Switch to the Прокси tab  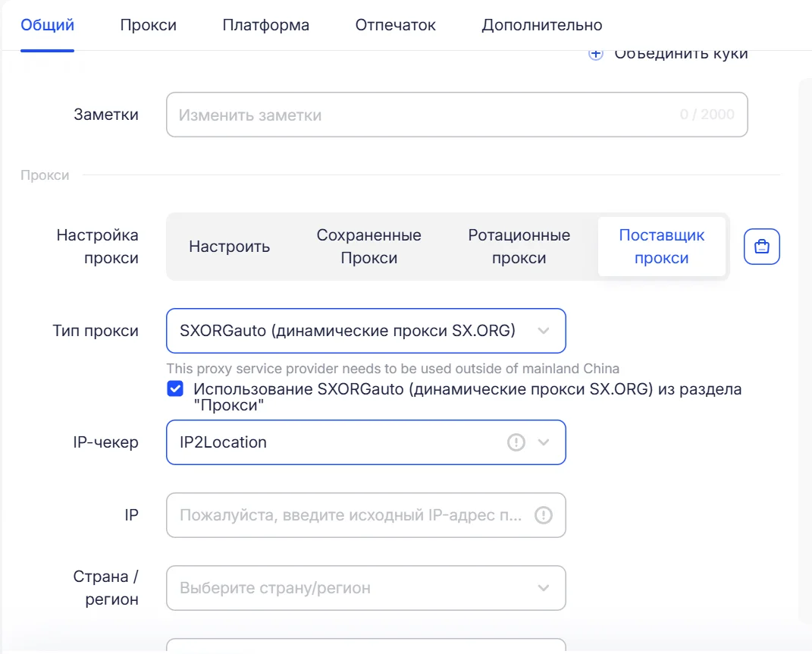coord(148,25)
